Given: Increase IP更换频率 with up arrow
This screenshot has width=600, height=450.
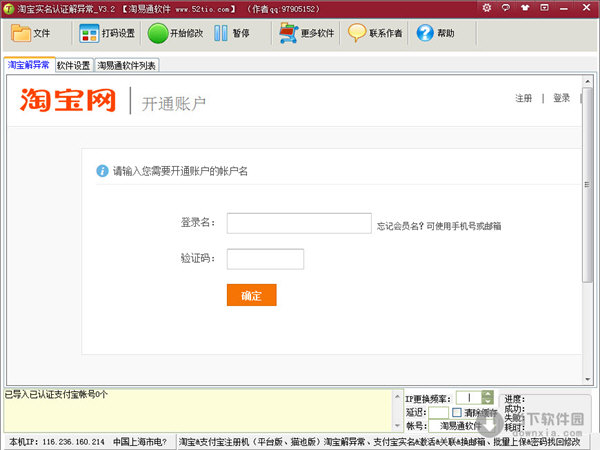Looking at the screenshot, I should click(488, 394).
